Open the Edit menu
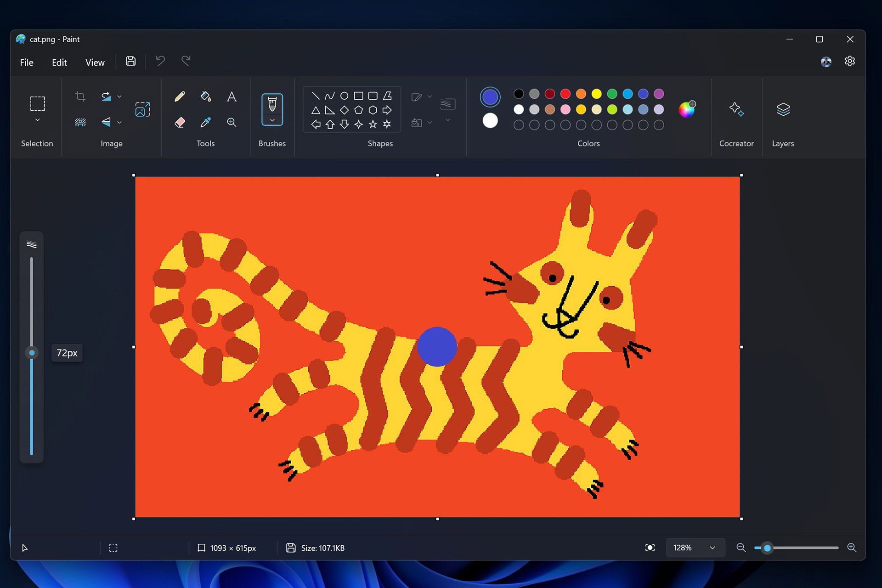 (x=59, y=62)
